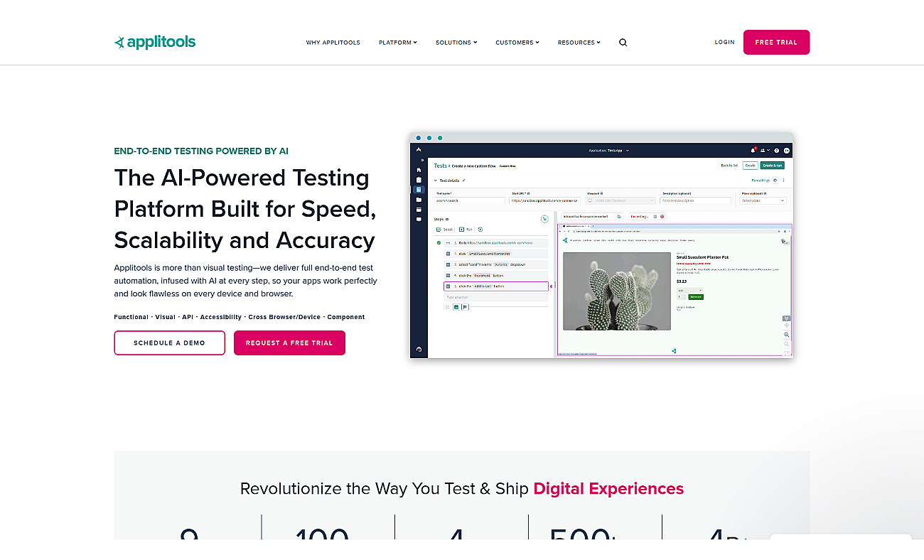Open the Select plans dropdown in screenshot
This screenshot has width=924, height=560.
[763, 200]
